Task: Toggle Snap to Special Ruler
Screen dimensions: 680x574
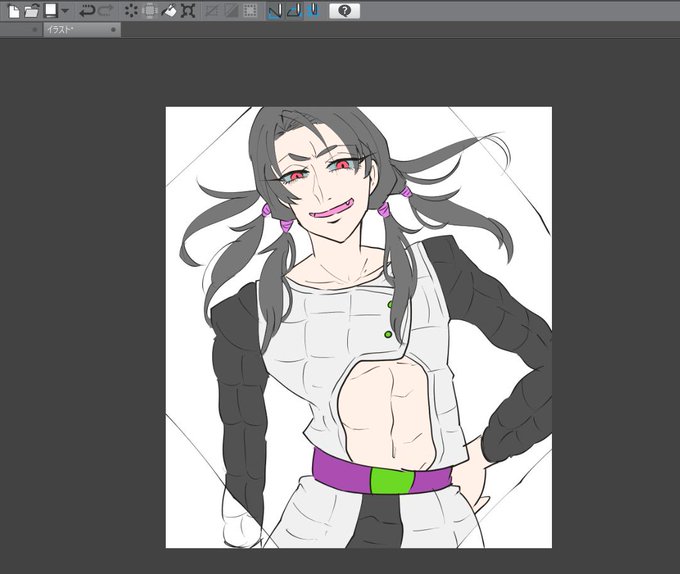Action: click(x=294, y=11)
